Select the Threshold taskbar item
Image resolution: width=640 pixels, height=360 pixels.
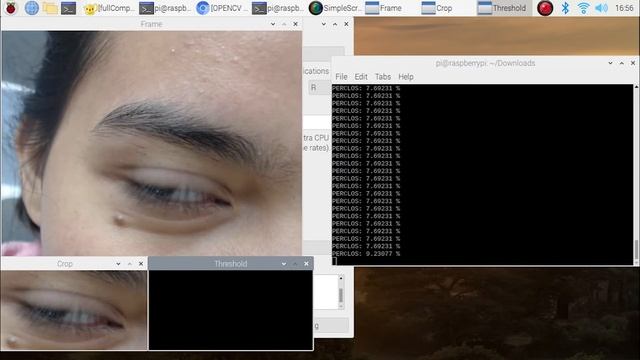(x=504, y=8)
